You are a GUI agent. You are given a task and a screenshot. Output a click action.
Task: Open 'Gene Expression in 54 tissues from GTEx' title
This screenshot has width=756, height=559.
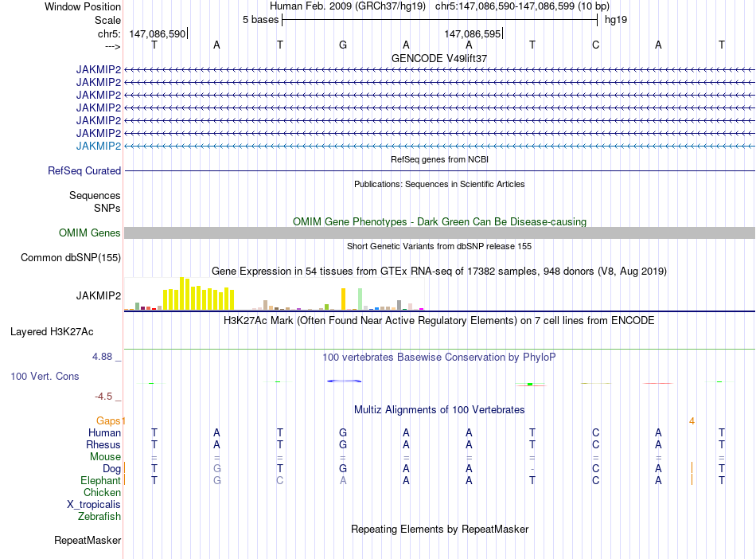tap(439, 271)
